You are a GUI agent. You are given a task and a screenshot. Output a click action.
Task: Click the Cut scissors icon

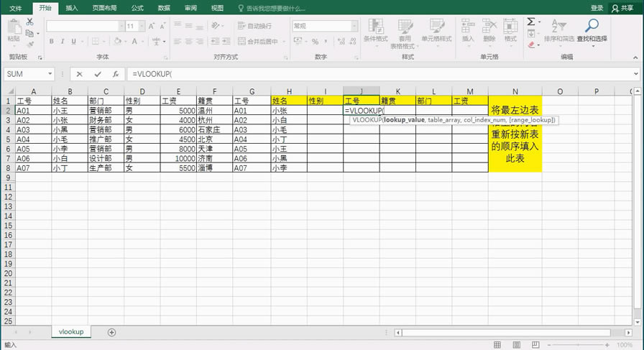(30, 22)
